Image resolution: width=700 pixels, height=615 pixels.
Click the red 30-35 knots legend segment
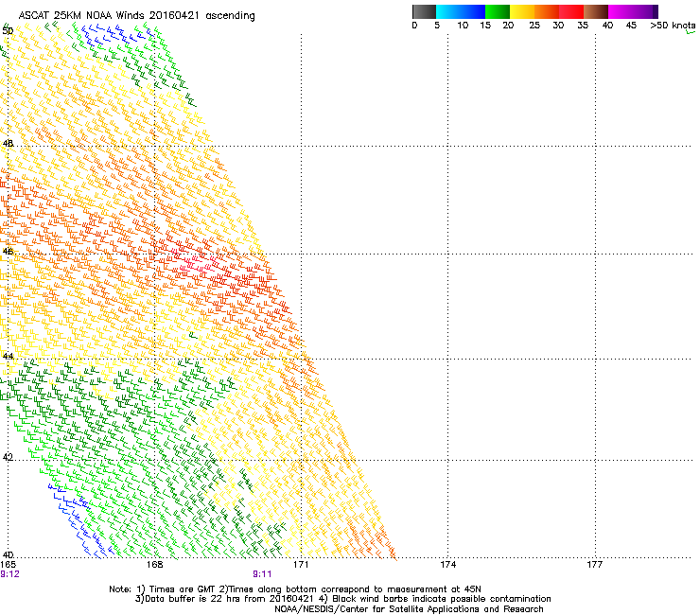571,11
